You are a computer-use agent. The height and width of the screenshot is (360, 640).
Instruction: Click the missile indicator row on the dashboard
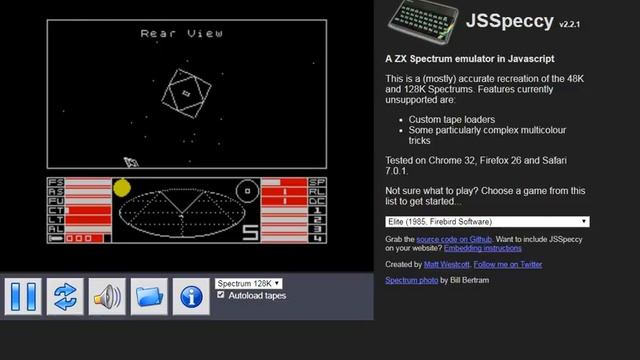click(x=79, y=238)
